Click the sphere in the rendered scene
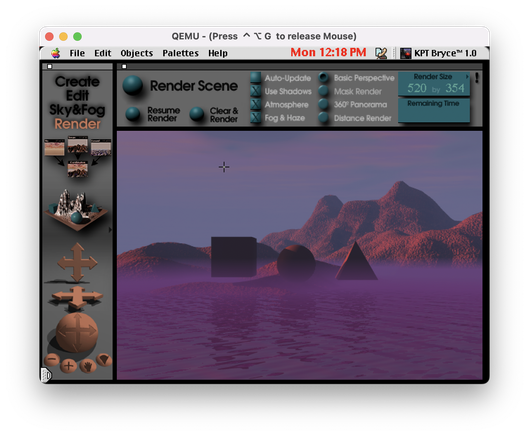The height and width of the screenshot is (436, 529). point(296,263)
